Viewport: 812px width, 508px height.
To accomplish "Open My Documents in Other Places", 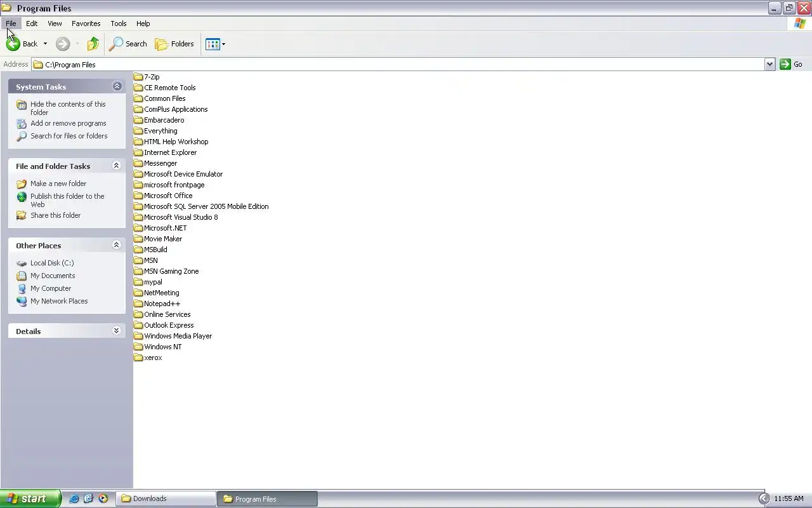I will [53, 276].
